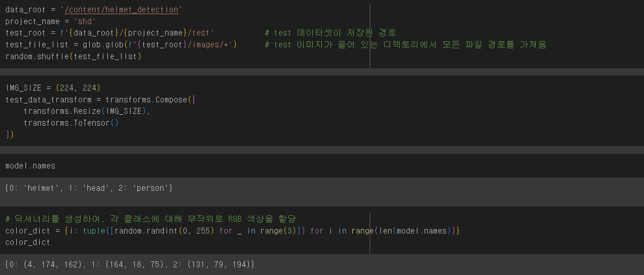Click the comment starting with '딕셔너리를 생성하여'
This screenshot has width=644, height=275.
point(151,219)
